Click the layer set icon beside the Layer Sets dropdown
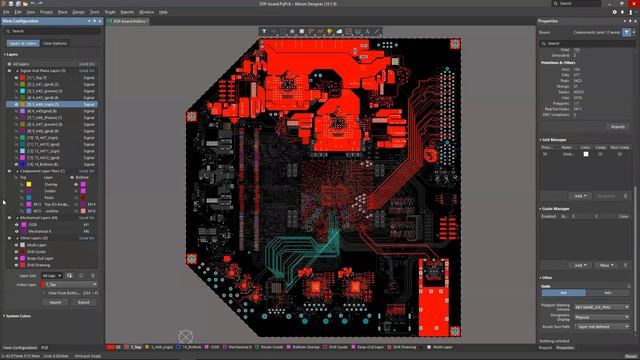This screenshot has width=640, height=360. (x=69, y=276)
